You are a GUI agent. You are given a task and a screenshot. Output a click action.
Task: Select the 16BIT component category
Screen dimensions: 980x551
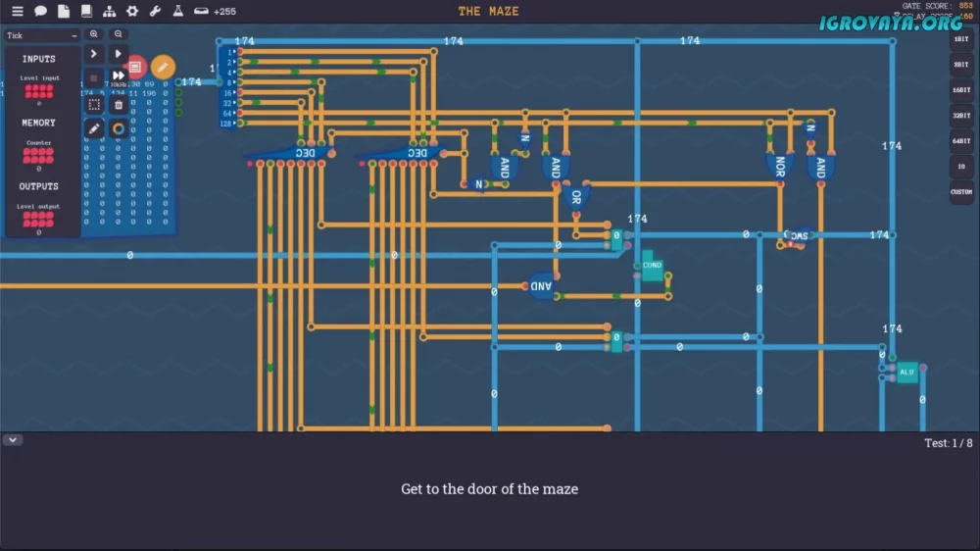click(x=961, y=90)
